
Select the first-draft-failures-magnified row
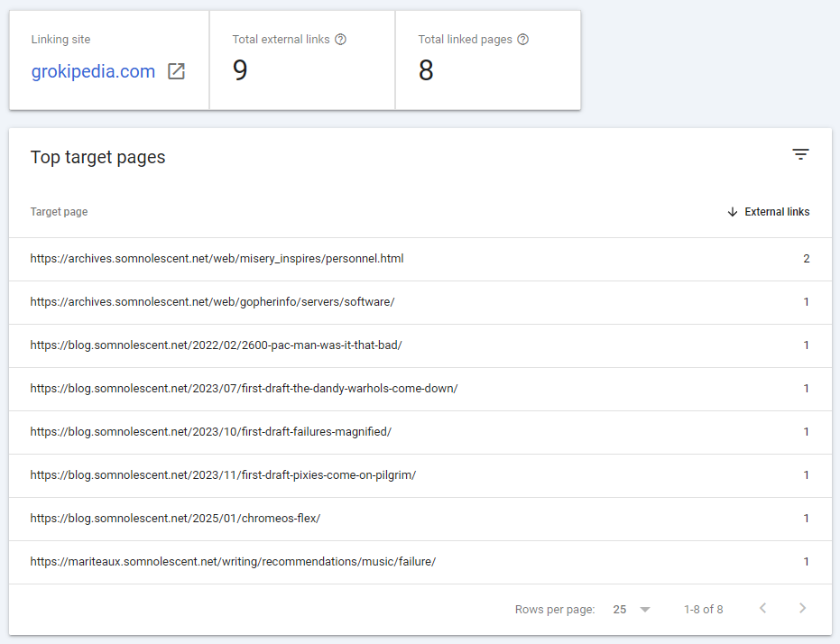pos(210,432)
